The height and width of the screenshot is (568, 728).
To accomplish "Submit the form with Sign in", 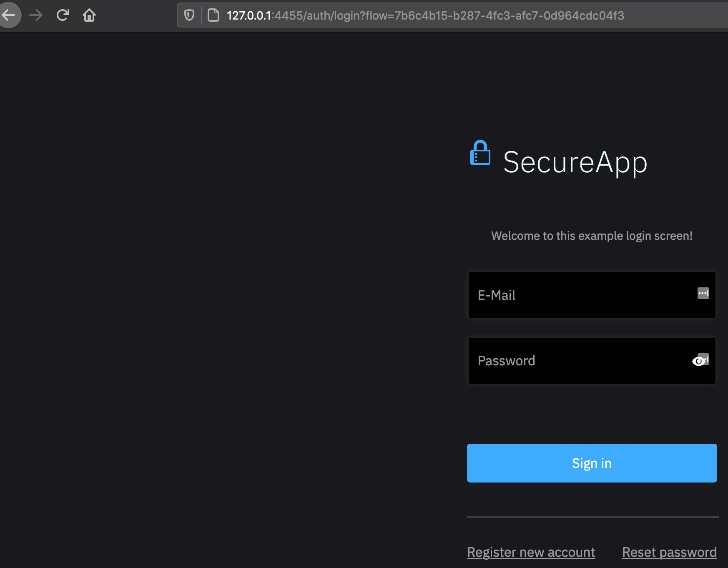I will pyautogui.click(x=592, y=463).
